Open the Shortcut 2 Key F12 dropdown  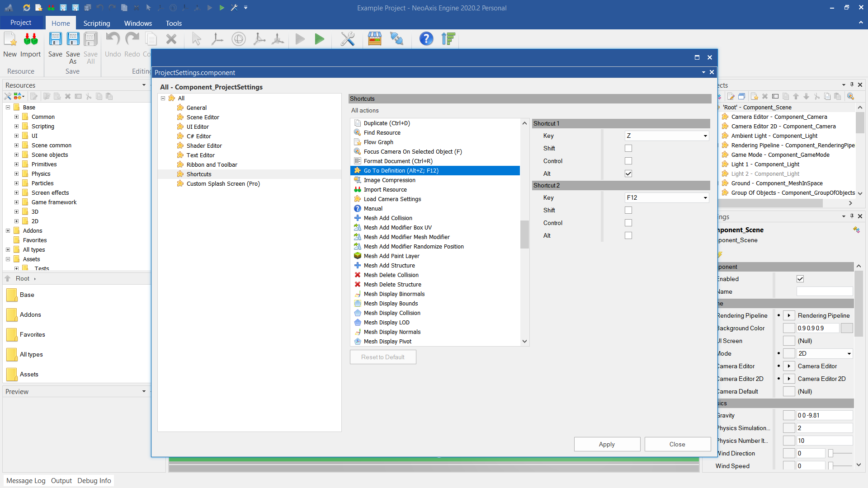tap(705, 197)
